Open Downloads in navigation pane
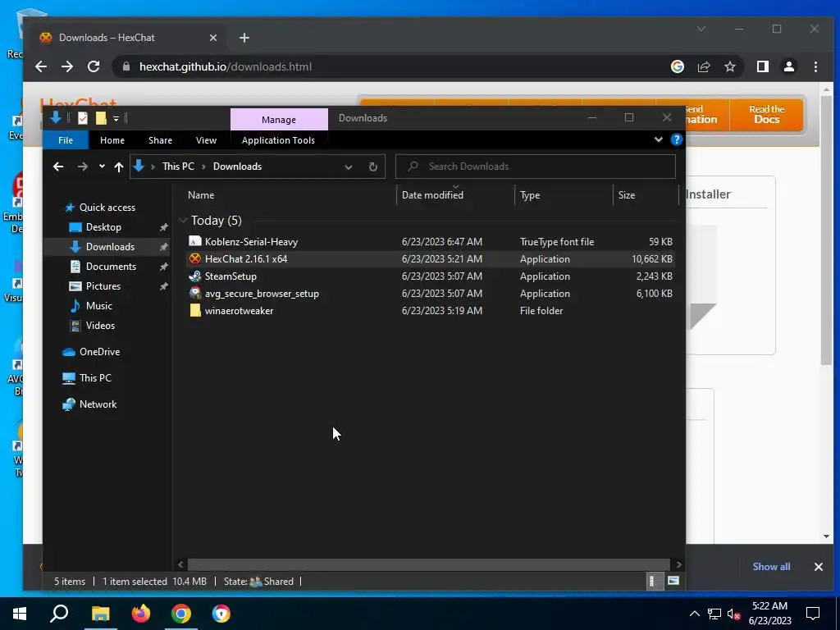 pos(110,247)
